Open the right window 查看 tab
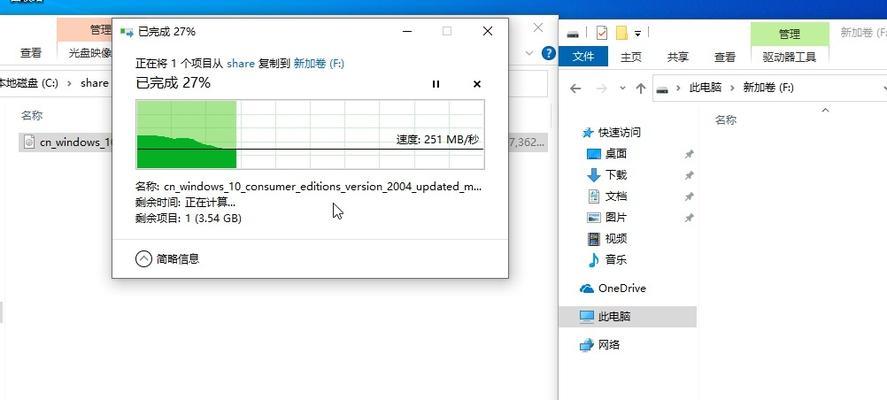Viewport: 887px width, 400px height. coord(725,57)
